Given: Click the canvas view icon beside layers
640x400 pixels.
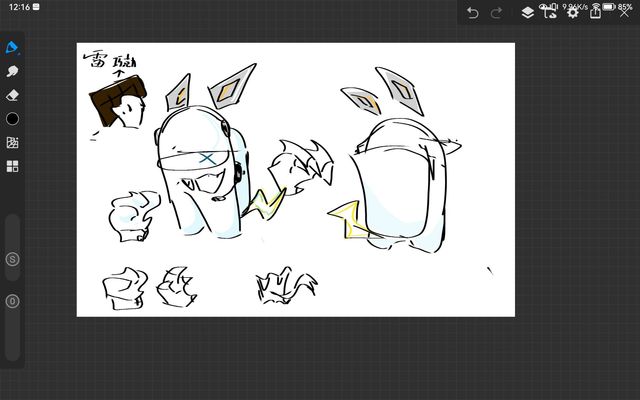Looking at the screenshot, I should point(550,13).
